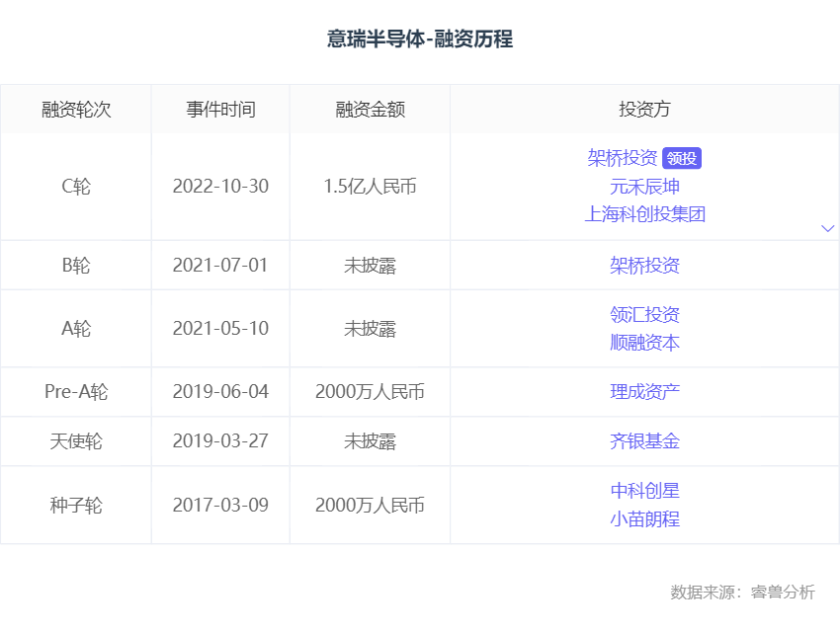Click the date 2019-03-27
The height and width of the screenshot is (634, 840).
220,441
